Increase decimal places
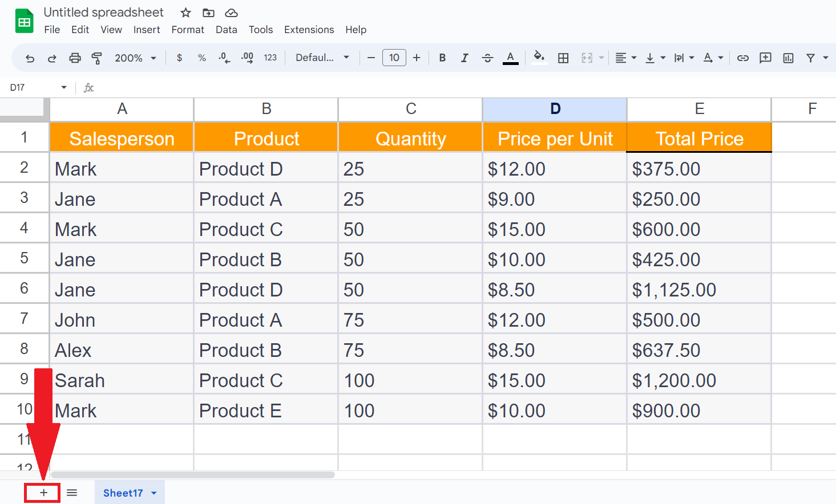Viewport: 836px width, 504px height. point(247,58)
